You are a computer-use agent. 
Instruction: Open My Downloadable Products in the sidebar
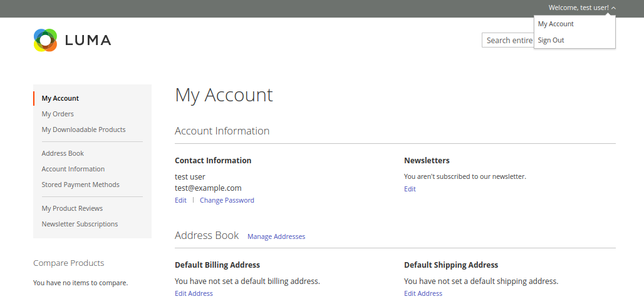coord(83,129)
